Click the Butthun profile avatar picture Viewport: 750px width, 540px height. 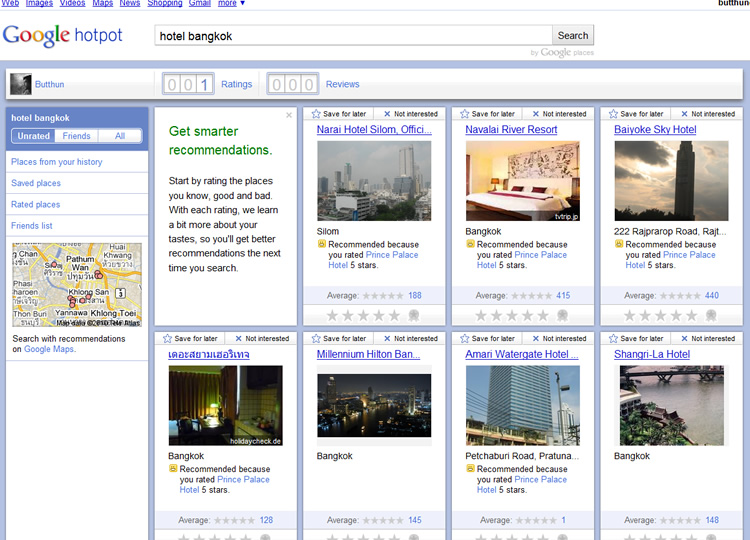[21, 84]
